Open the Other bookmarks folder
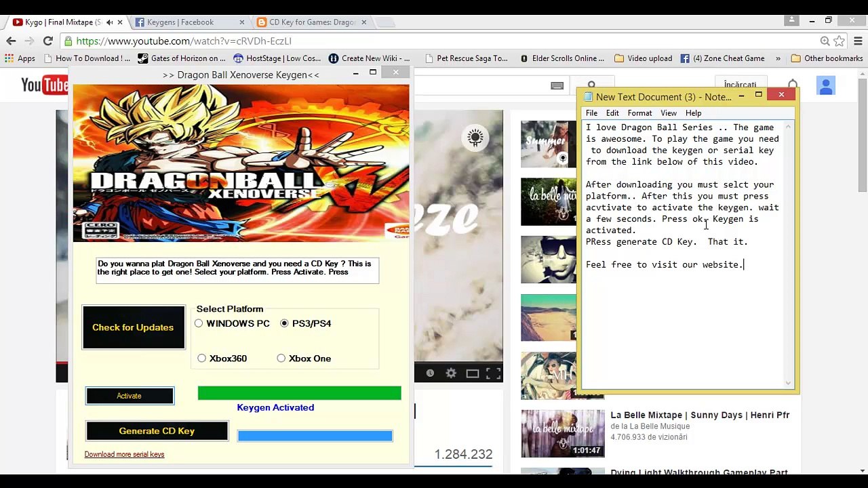 827,58
